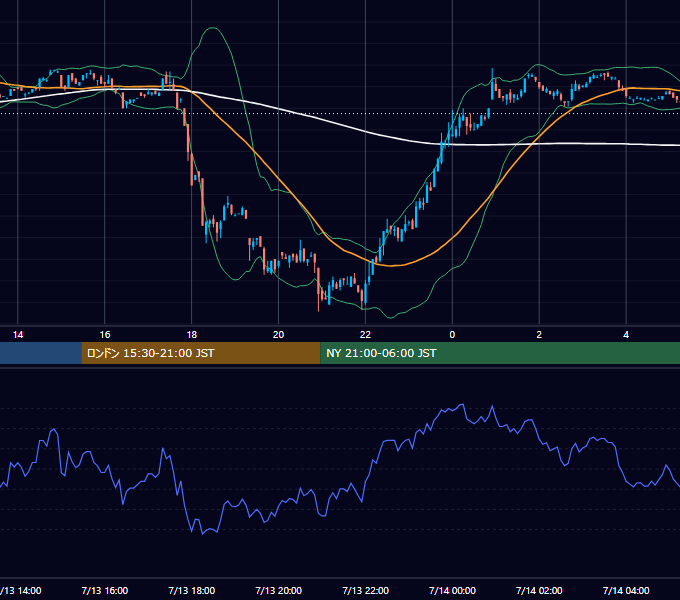Click the 7/13 20:00 label on lower axis

click(x=278, y=590)
